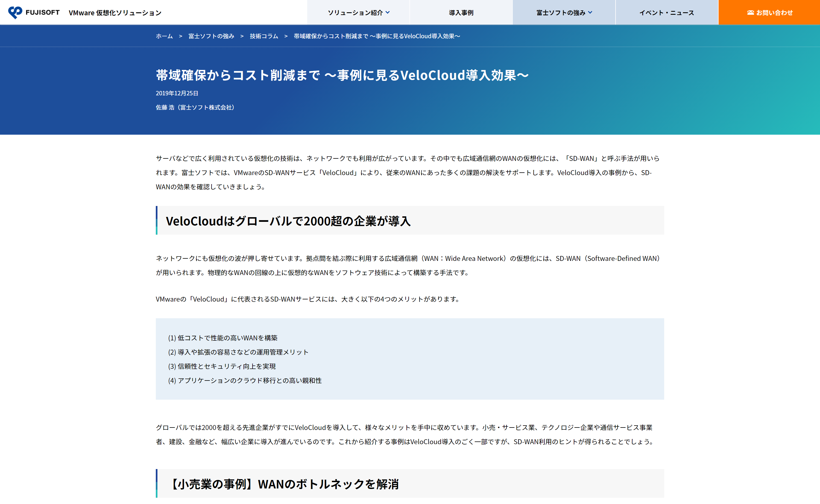This screenshot has width=820, height=504.
Task: Open 富士ソフトの強み breadcrumb link
Action: [x=211, y=36]
